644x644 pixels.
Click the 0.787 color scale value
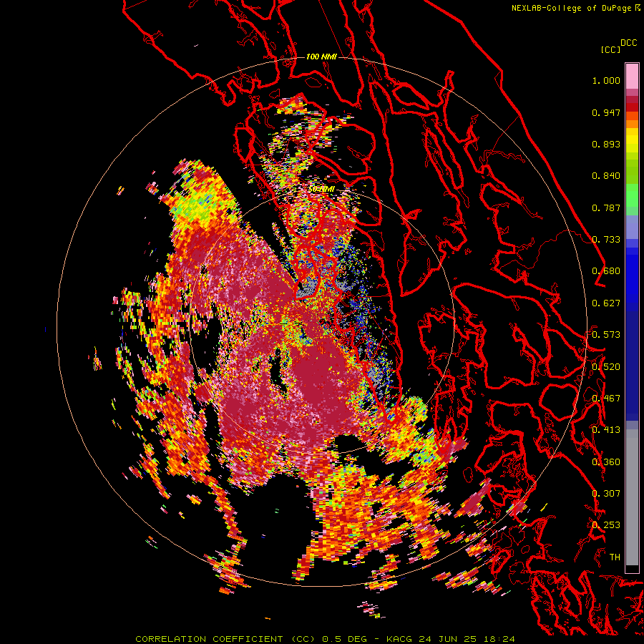[x=606, y=208]
